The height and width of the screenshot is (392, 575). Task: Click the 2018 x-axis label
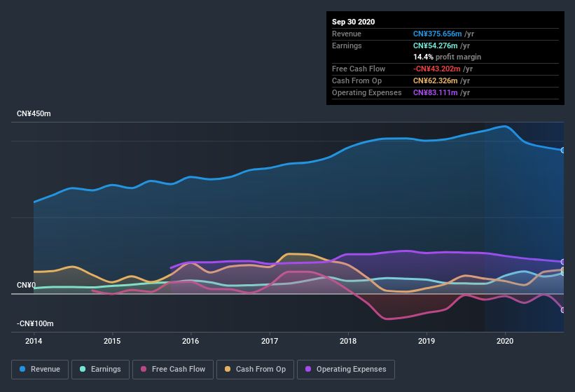pyautogui.click(x=348, y=341)
